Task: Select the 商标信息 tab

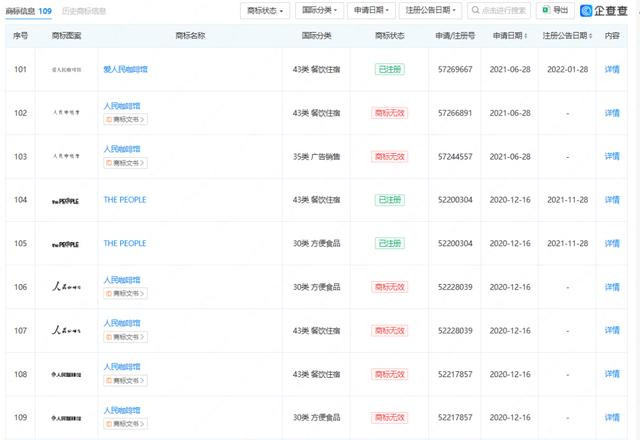Action: coord(28,10)
